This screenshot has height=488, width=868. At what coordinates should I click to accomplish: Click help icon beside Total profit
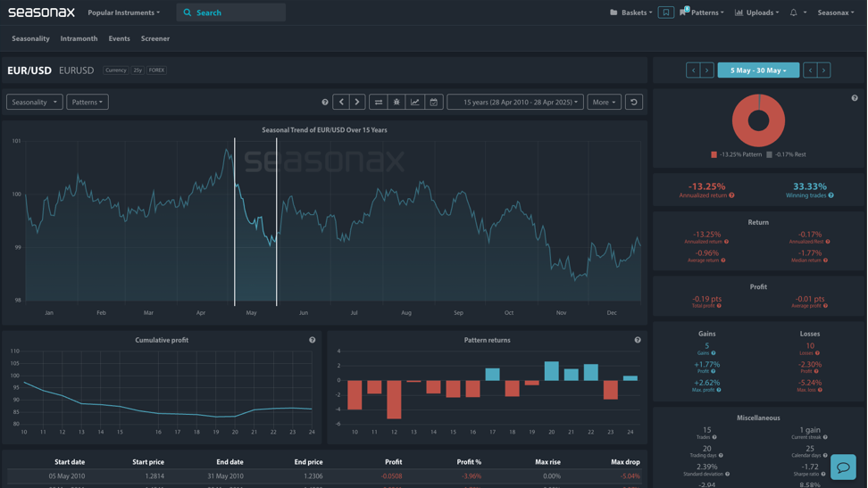pos(719,306)
